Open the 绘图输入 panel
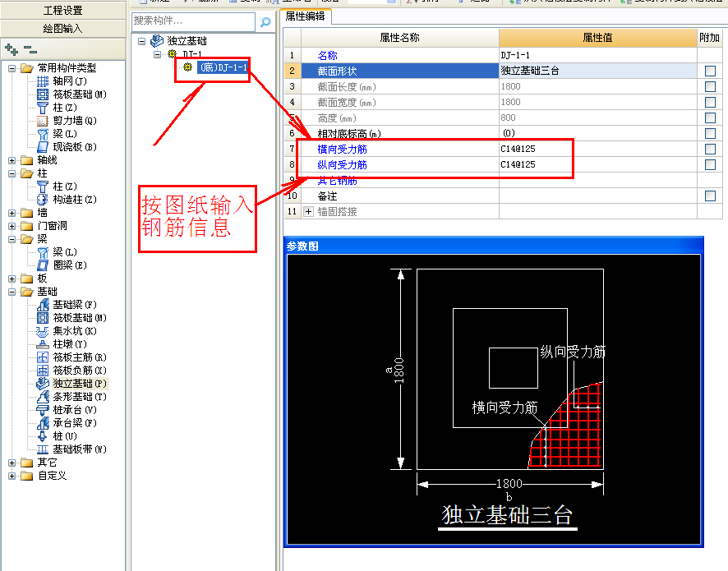 (x=62, y=29)
